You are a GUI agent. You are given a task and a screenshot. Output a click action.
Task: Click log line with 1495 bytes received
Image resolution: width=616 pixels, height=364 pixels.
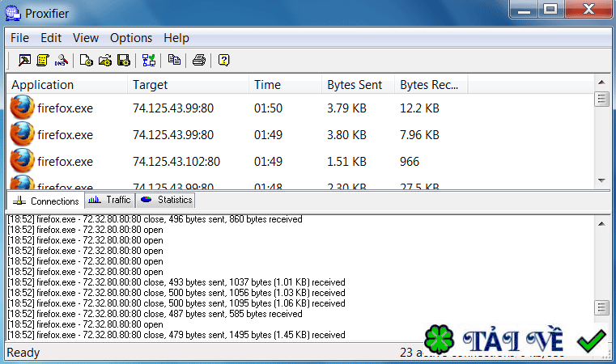[x=176, y=335]
